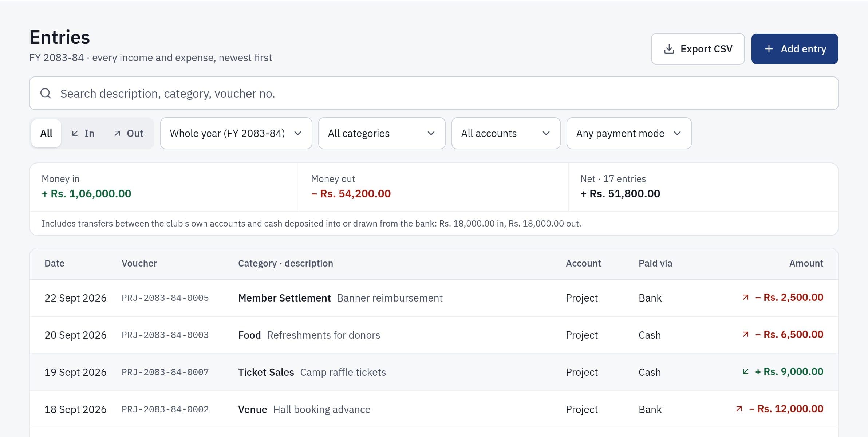Click outgoing arrow icon on Refreshments for donors row
The height and width of the screenshot is (437, 868).
[745, 335]
